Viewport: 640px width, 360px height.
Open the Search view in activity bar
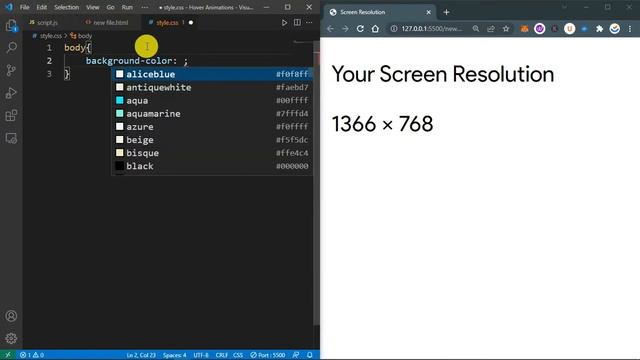pyautogui.click(x=11, y=47)
